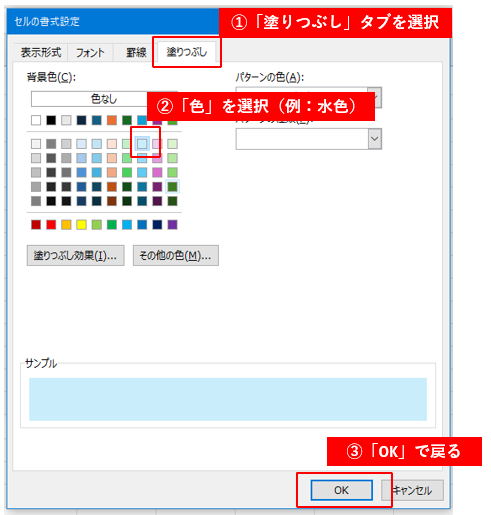Pick the highlighted light blue swatch

(x=142, y=144)
